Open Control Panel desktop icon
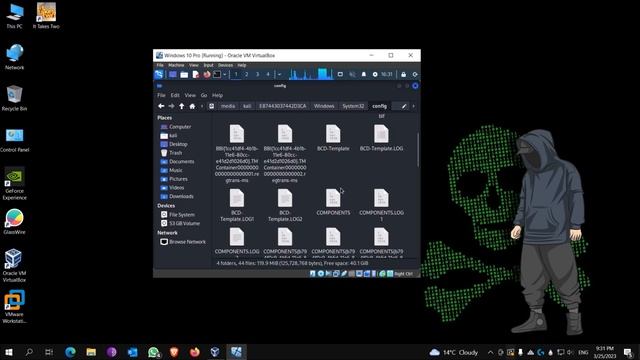640x360 pixels. 14,140
